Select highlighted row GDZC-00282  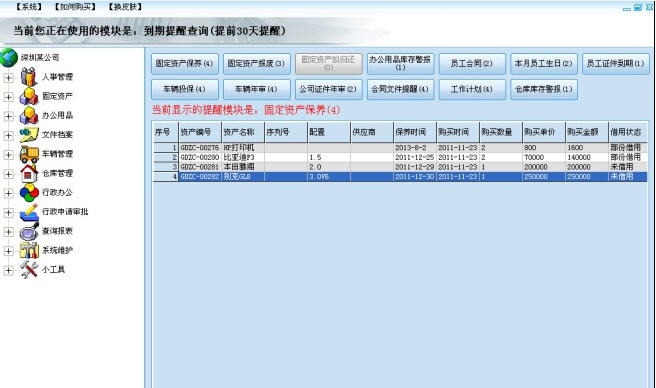tap(400, 177)
